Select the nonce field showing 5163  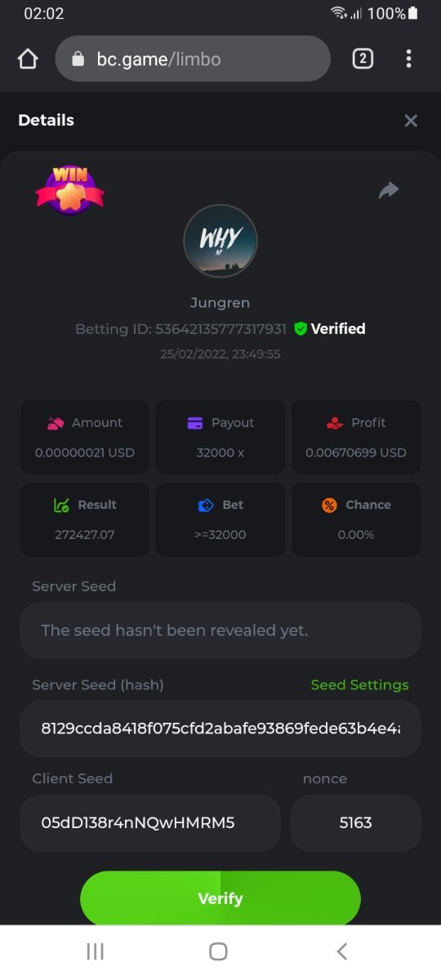pyautogui.click(x=356, y=823)
